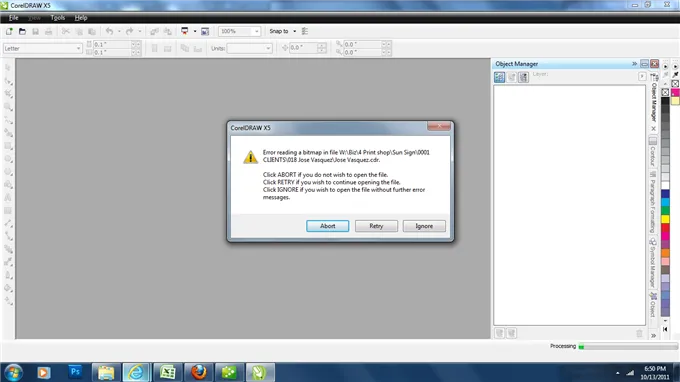Click the Ignore button
680x382 pixels.
pos(424,226)
